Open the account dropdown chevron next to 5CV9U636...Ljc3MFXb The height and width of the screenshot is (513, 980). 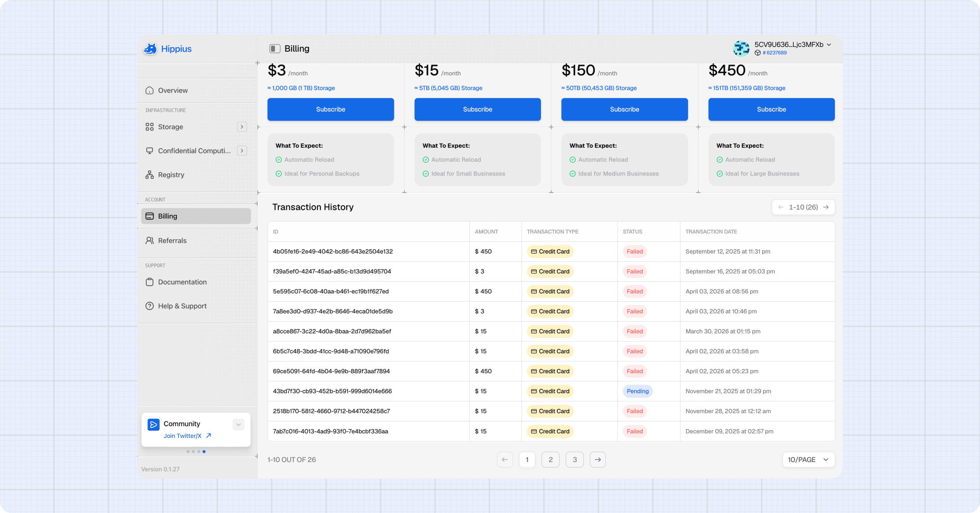[829, 45]
